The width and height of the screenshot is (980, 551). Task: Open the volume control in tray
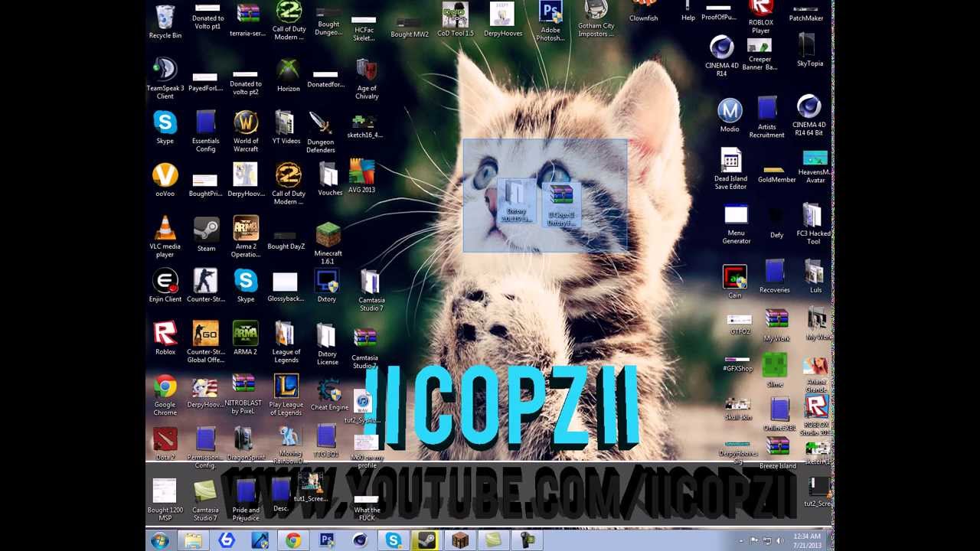[x=780, y=541]
